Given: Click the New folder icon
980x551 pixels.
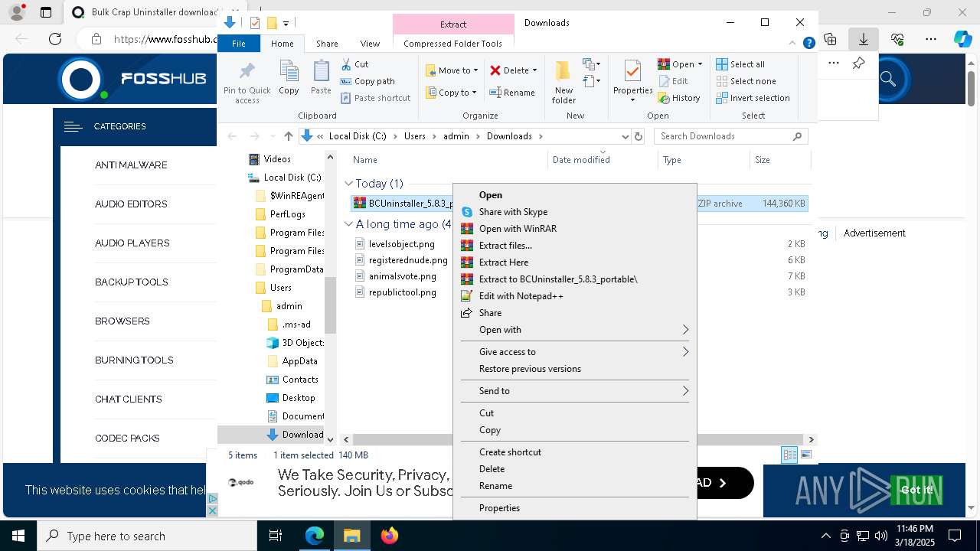Looking at the screenshot, I should coord(563,71).
